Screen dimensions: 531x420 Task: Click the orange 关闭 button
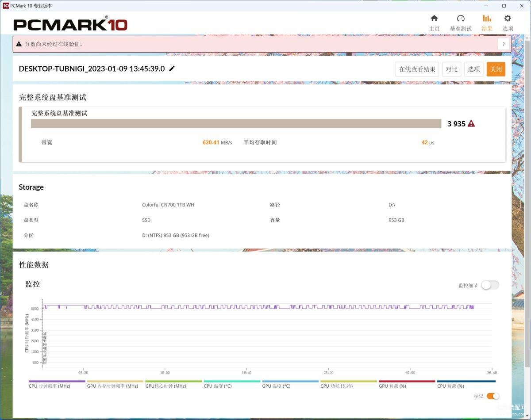pos(496,69)
